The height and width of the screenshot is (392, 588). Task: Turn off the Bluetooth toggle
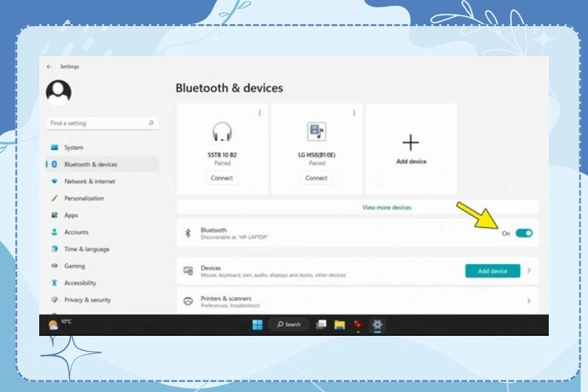tap(524, 233)
